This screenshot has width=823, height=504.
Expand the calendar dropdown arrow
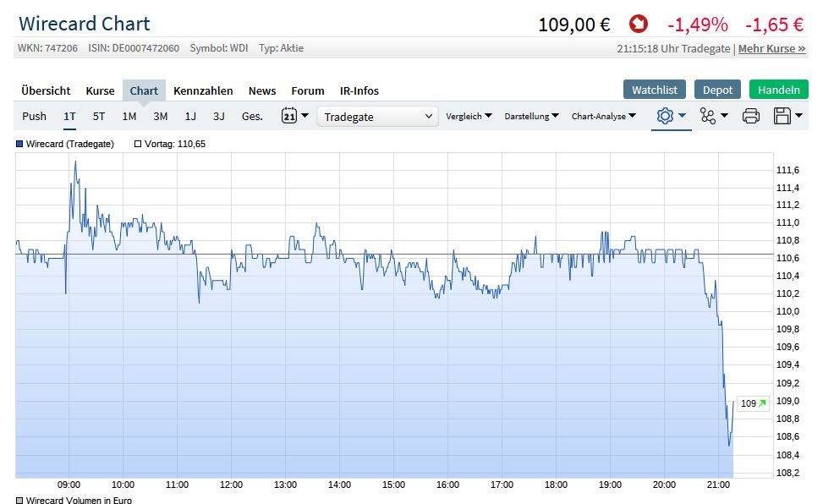pyautogui.click(x=305, y=116)
